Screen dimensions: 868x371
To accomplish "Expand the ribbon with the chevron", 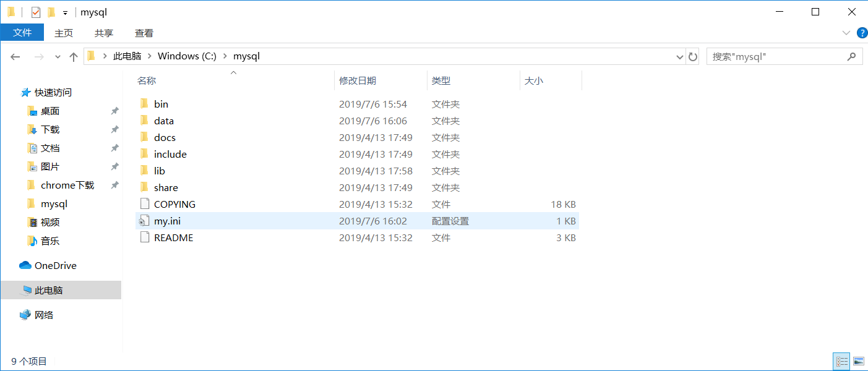I will [x=846, y=33].
